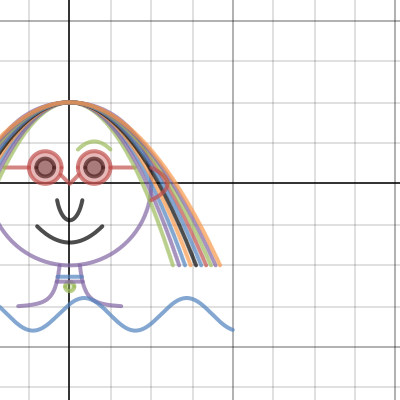Click the purple left shoulder curve
Viewport: 400px width, 400px height.
coord(39,285)
